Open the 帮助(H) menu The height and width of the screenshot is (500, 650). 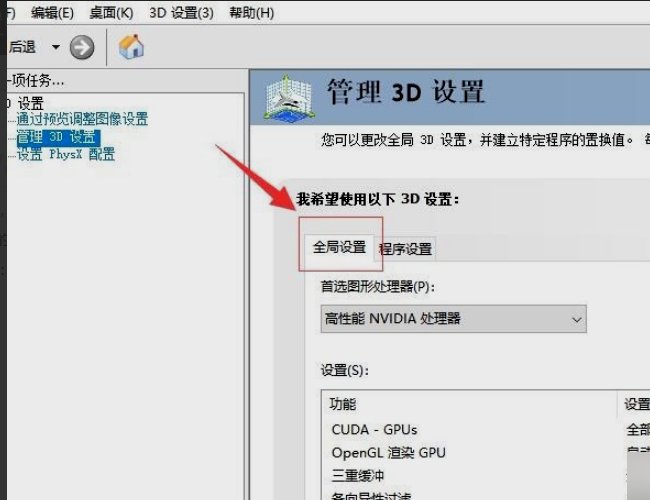(252, 13)
